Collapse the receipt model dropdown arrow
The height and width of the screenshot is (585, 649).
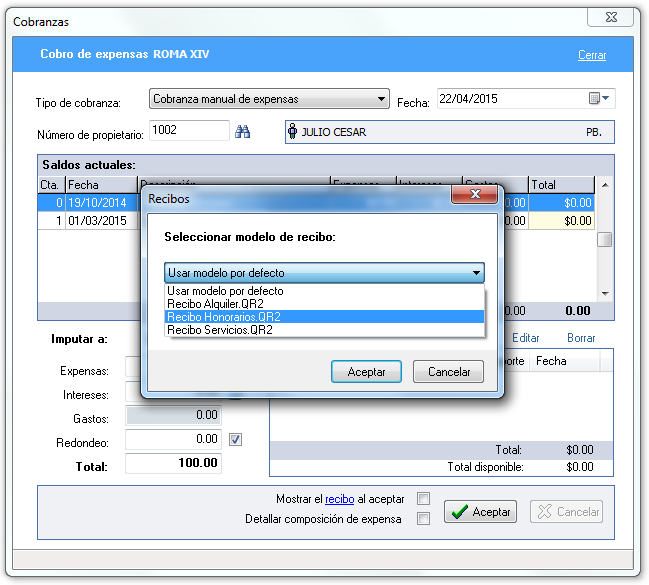pos(476,272)
